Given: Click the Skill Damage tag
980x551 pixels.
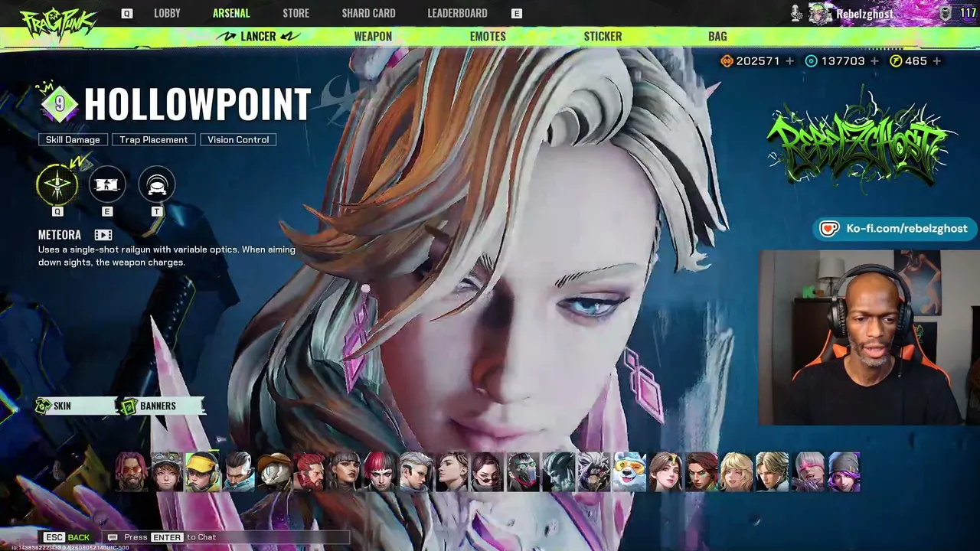Looking at the screenshot, I should click(73, 139).
